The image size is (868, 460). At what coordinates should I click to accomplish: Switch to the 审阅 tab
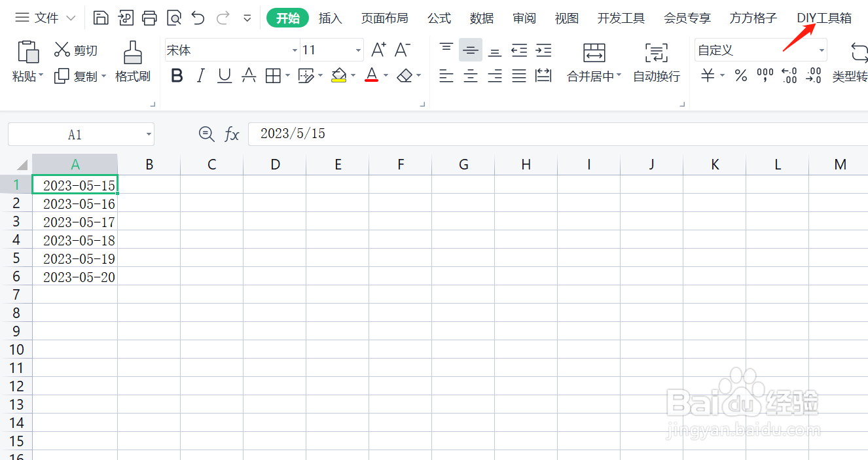(524, 18)
